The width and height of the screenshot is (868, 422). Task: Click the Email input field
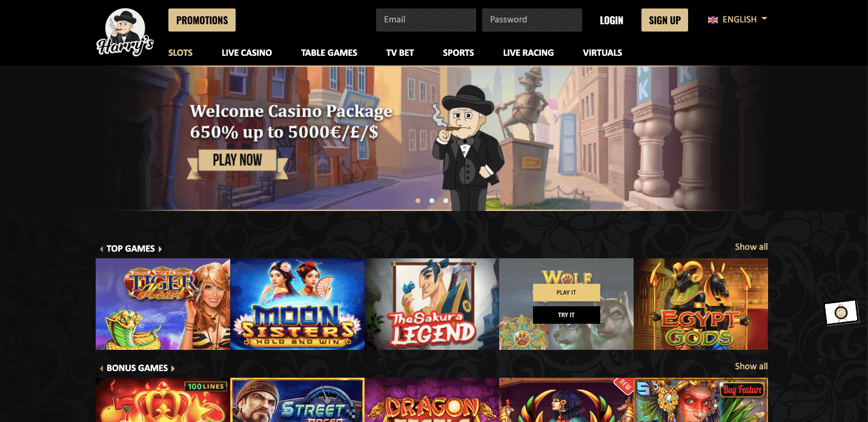426,20
